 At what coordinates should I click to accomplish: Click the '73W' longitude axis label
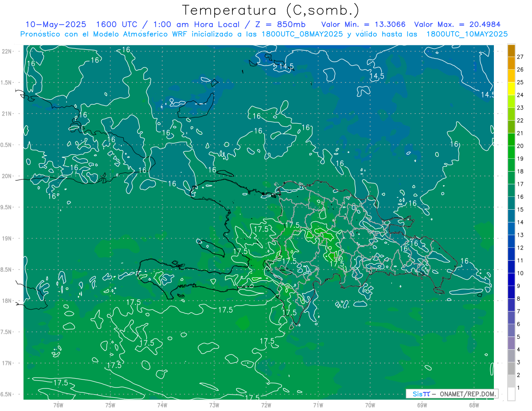coord(214,405)
